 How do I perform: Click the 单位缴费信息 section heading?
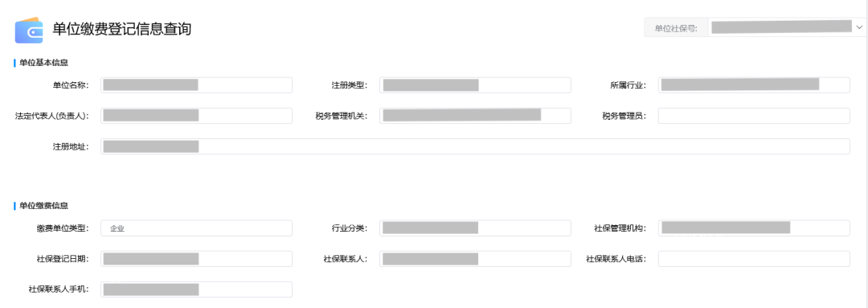(43, 206)
